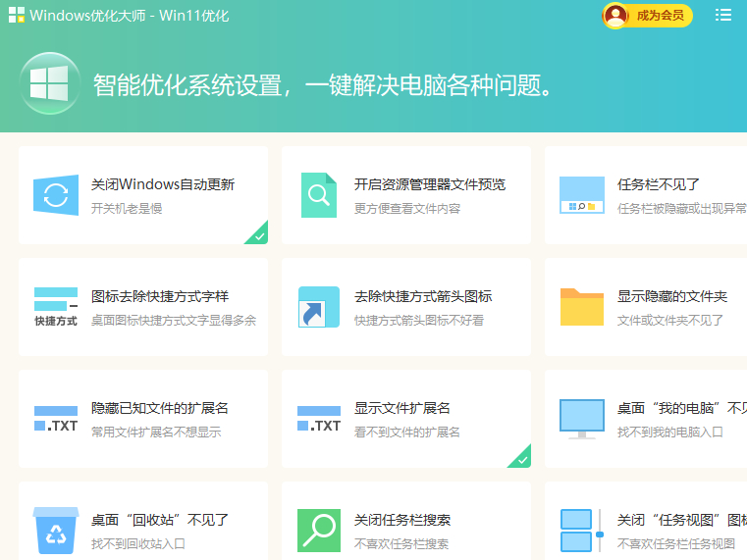Click the Windows update refresh icon
The width and height of the screenshot is (747, 560).
pos(56,195)
